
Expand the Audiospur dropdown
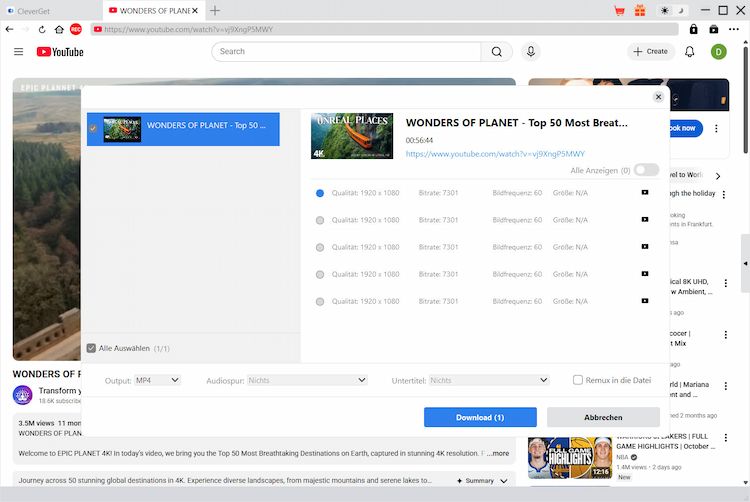point(307,380)
